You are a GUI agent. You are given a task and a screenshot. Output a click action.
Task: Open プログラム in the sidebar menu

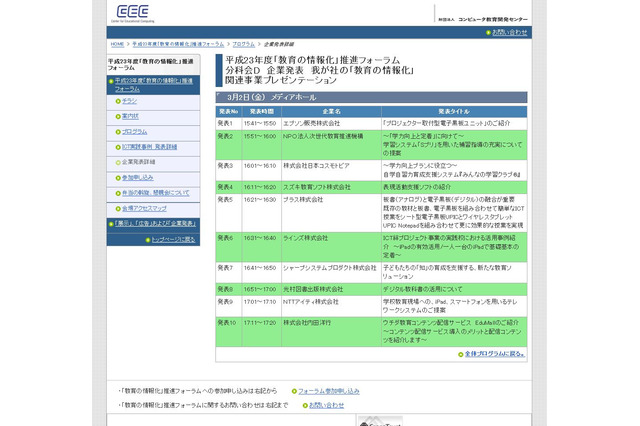point(135,132)
